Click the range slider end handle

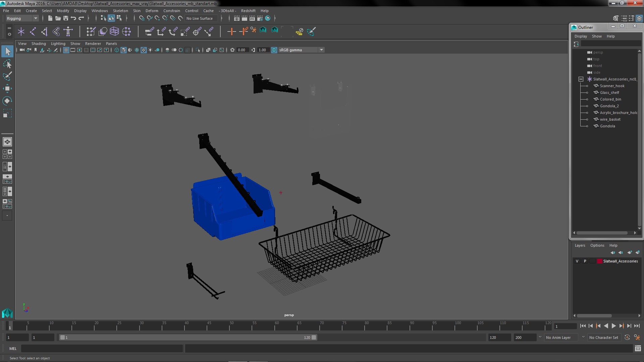(314, 338)
